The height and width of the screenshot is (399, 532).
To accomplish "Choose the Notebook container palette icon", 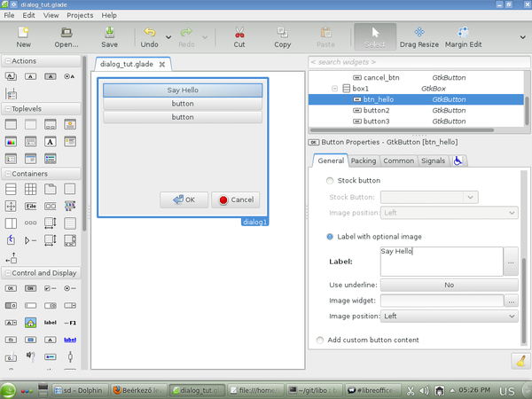I will (51, 189).
